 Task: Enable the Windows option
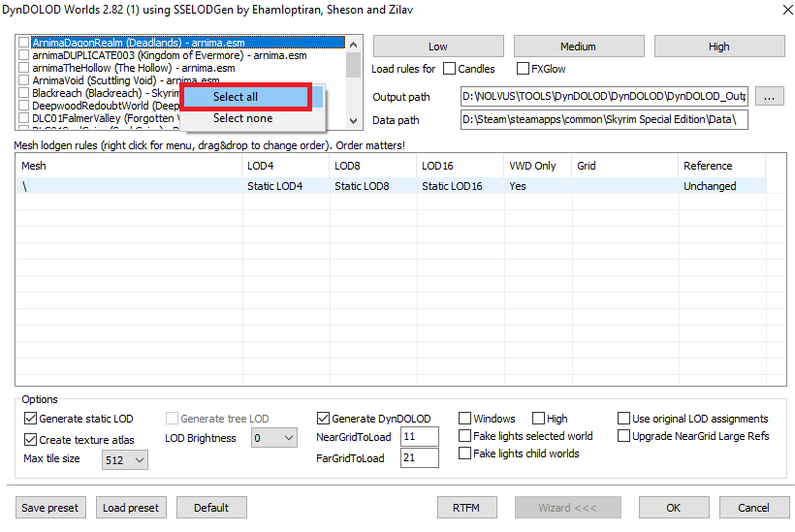coord(464,419)
